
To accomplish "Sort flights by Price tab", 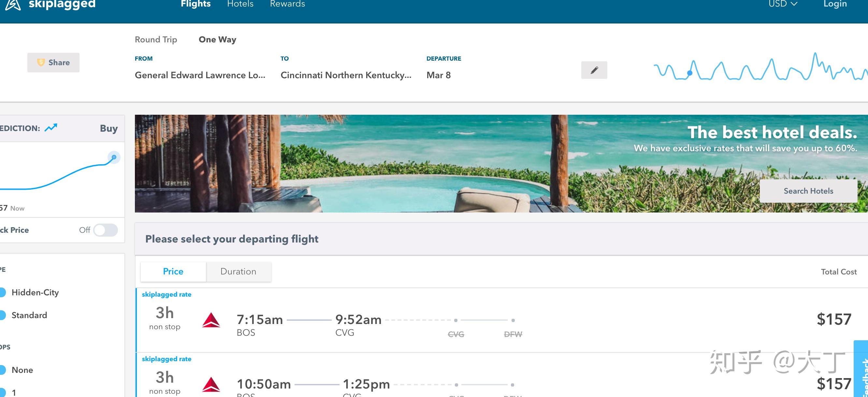I will tap(173, 272).
